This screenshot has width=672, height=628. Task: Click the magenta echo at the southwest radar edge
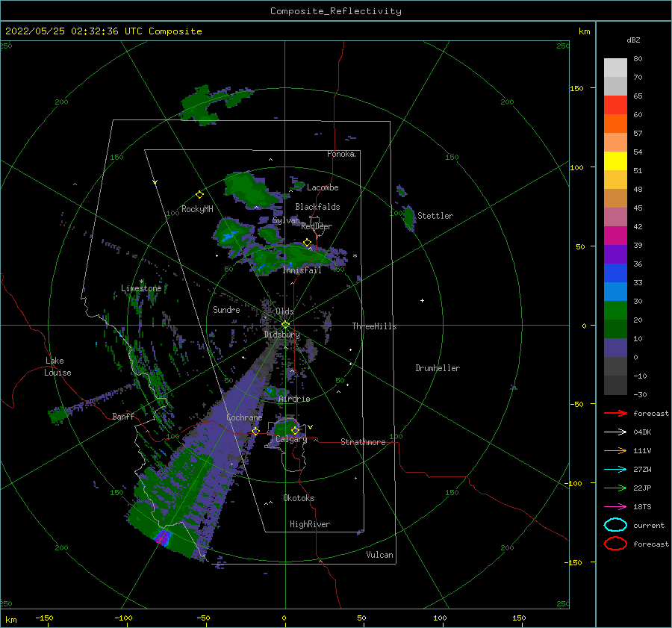click(x=163, y=537)
